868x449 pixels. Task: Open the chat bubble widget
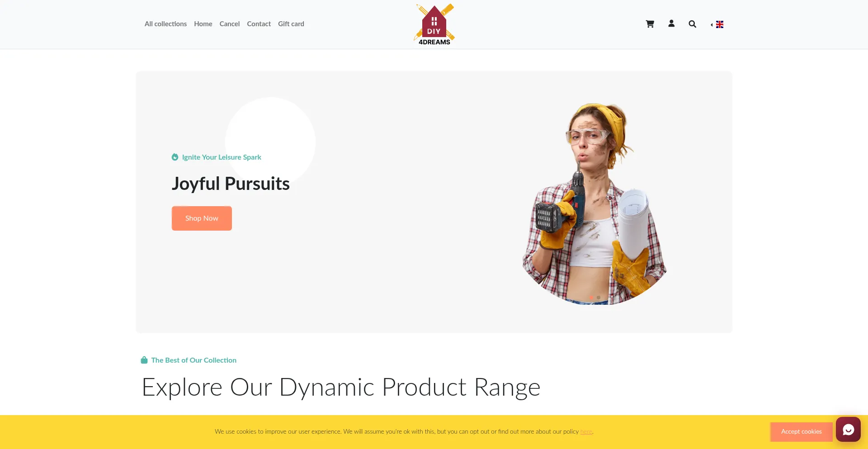pyautogui.click(x=848, y=429)
